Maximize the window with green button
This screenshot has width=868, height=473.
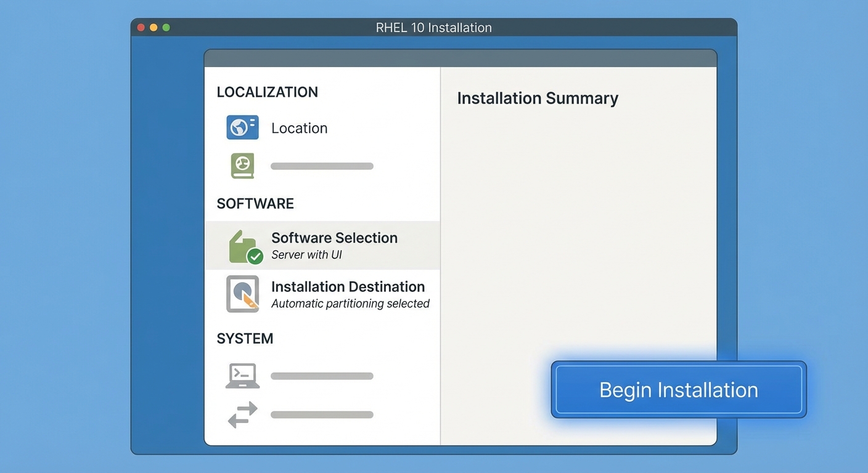166,28
